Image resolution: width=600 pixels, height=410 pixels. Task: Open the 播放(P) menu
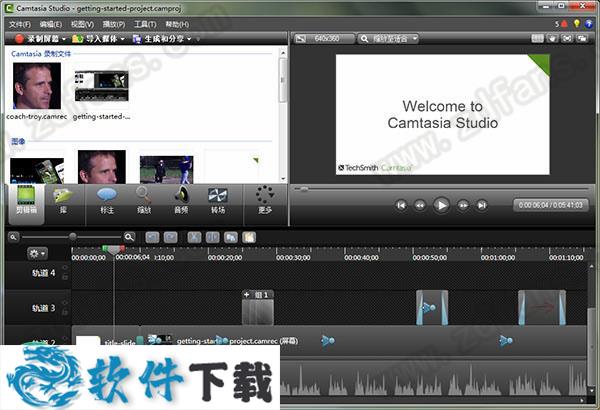114,24
